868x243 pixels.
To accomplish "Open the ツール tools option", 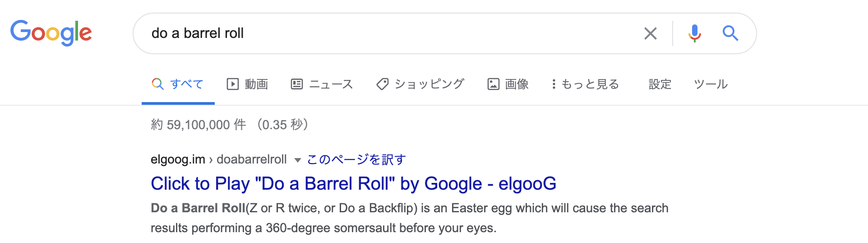I will (711, 84).
